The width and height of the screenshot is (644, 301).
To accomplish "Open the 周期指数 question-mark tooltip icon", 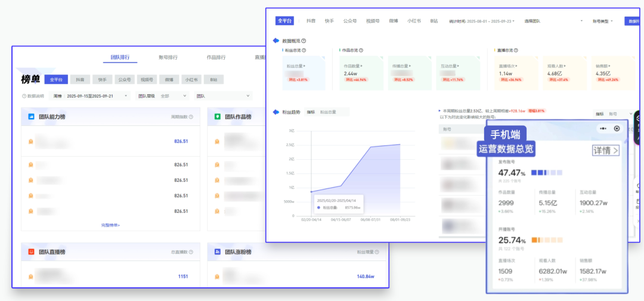I will point(191,117).
